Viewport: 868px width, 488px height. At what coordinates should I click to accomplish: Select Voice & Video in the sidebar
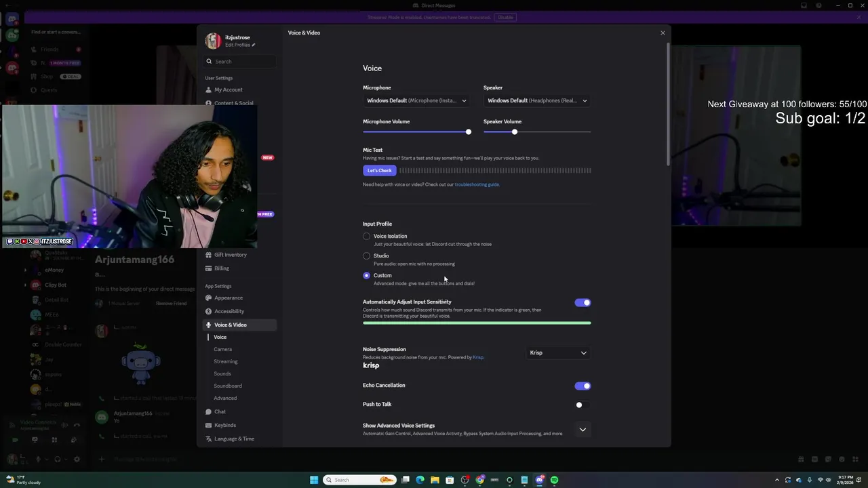[241, 325]
